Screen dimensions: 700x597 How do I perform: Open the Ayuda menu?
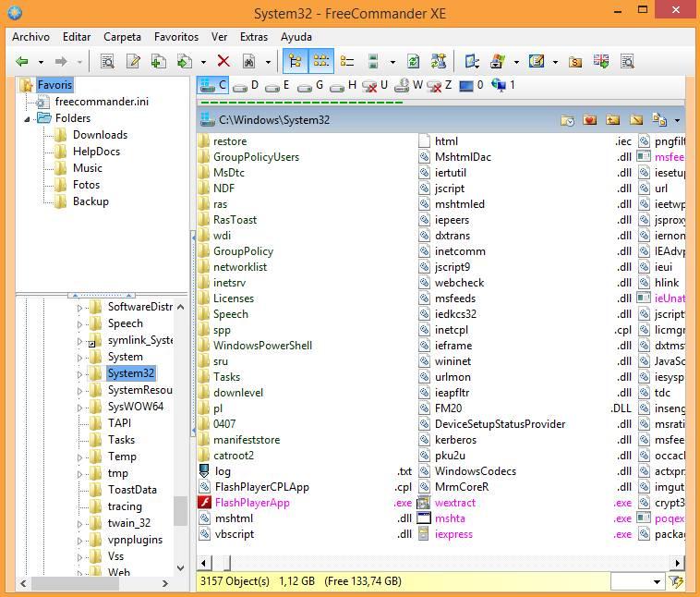tap(296, 37)
